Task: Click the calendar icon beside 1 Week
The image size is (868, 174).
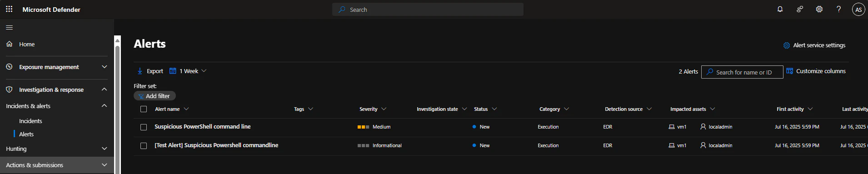Action: pyautogui.click(x=173, y=71)
